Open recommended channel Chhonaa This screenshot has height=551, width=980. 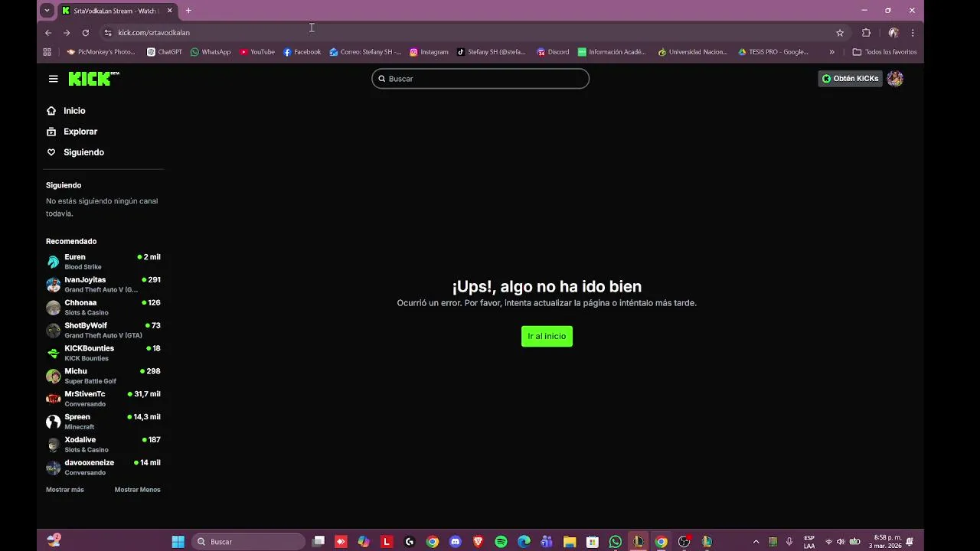(103, 308)
